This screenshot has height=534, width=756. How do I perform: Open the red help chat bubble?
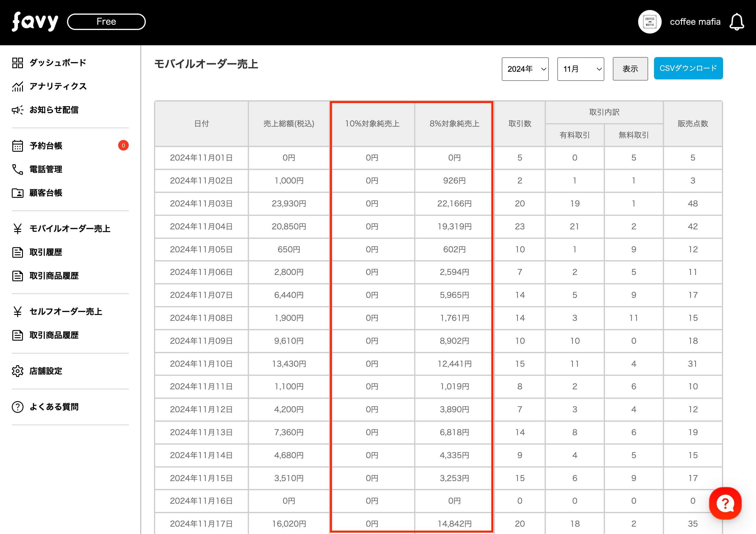pyautogui.click(x=725, y=503)
